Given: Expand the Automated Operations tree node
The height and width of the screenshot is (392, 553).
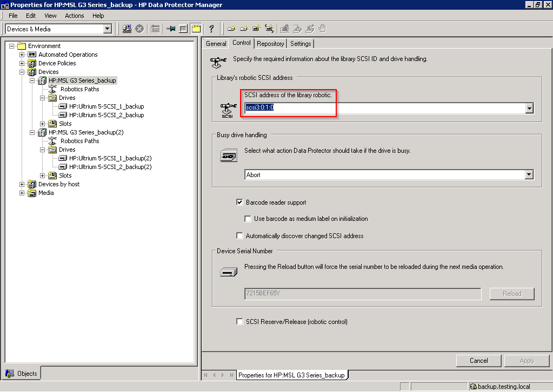Looking at the screenshot, I should [22, 55].
